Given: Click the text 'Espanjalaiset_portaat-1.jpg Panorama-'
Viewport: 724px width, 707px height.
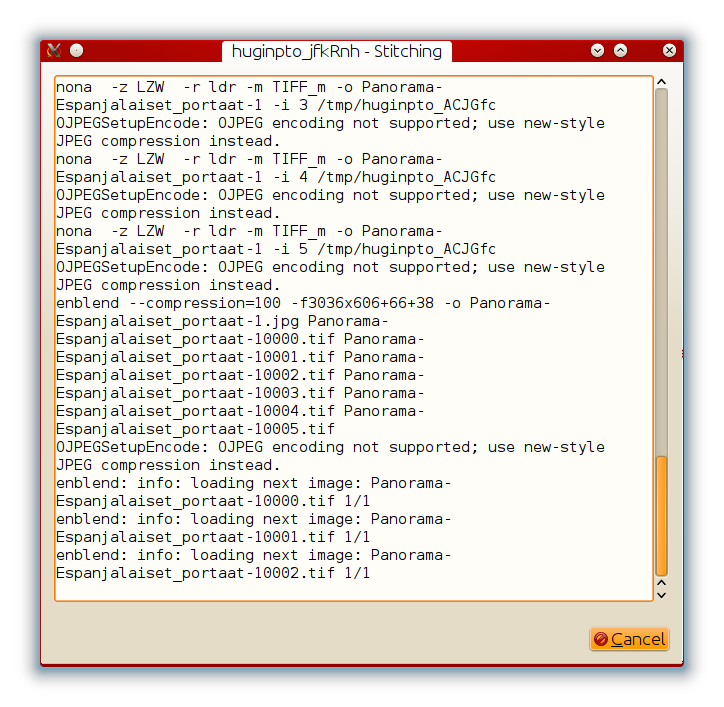Looking at the screenshot, I should tap(222, 321).
